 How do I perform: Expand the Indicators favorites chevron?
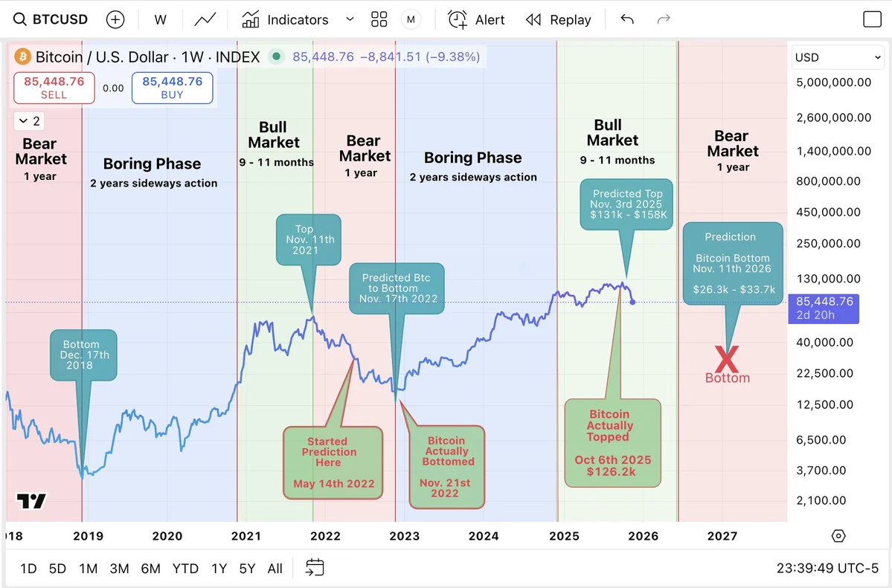350,20
